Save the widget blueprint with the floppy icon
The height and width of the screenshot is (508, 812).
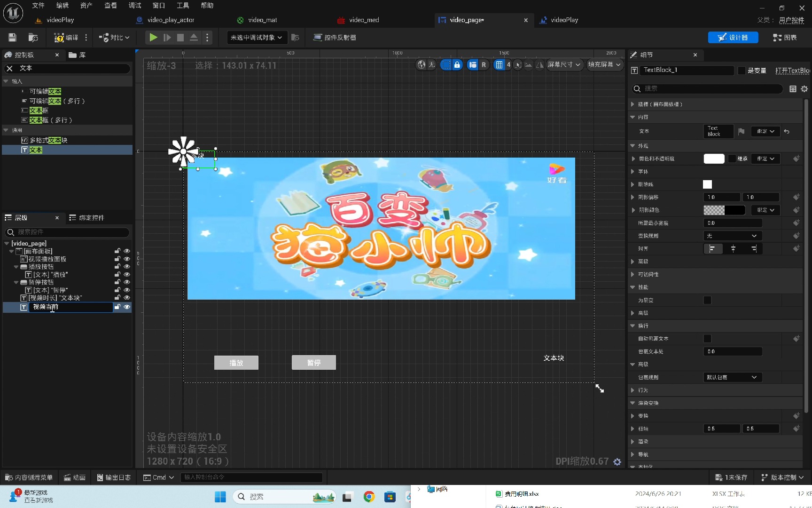point(13,38)
